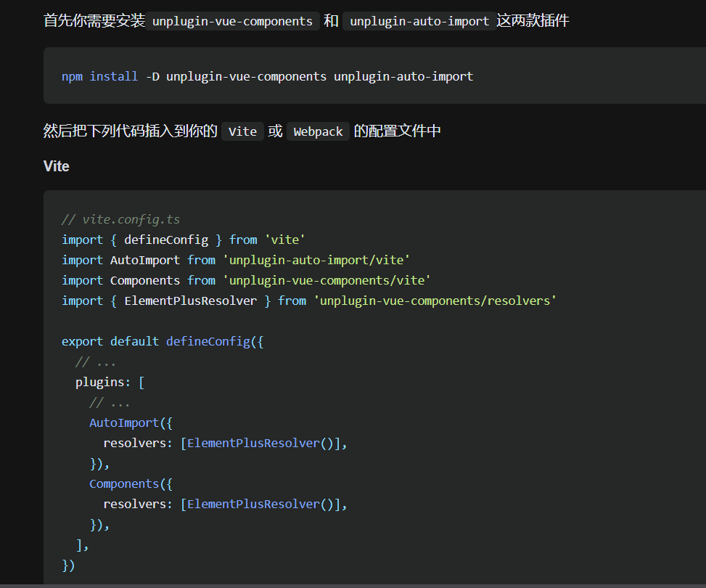
Task: Click the 'Webpack' inline code tag
Action: click(x=318, y=131)
